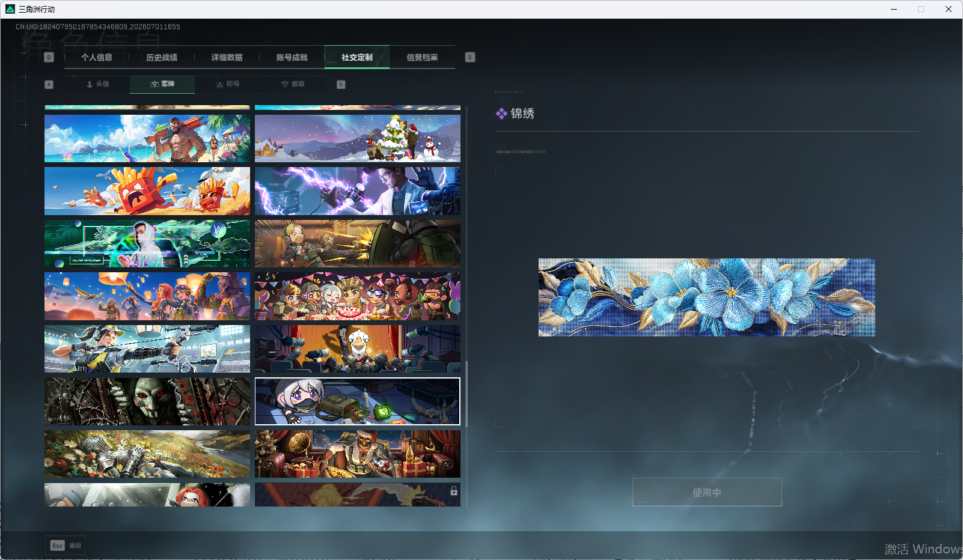Select the Alan Walker glitch banner
Viewport: 963px width, 560px height.
click(147, 244)
